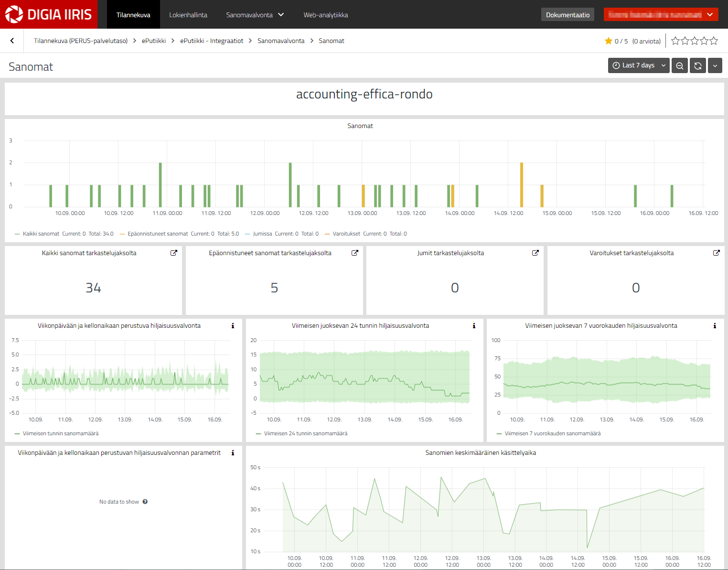
Task: Zoom out the time range
Action: click(x=679, y=65)
